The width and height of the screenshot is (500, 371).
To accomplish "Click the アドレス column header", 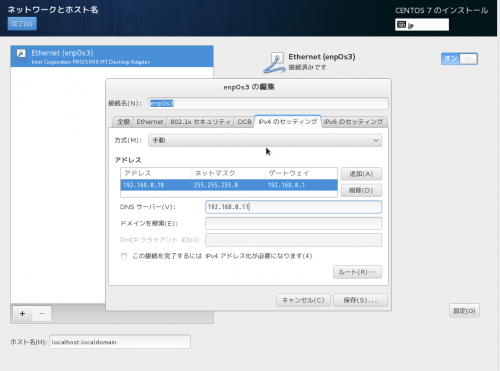I will click(156, 173).
